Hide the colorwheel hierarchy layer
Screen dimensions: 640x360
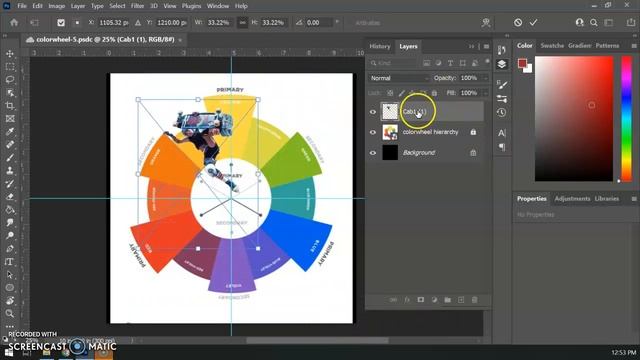[373, 132]
